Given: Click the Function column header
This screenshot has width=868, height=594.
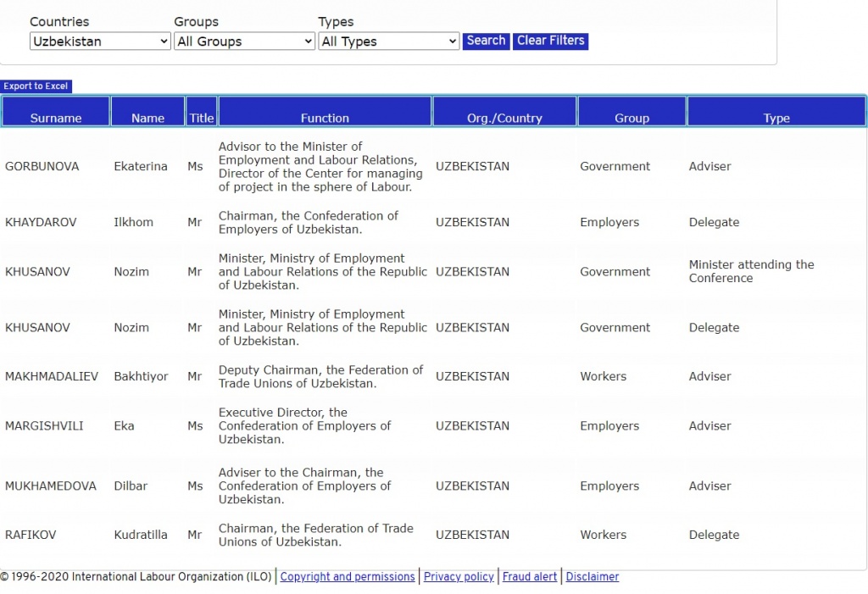Looking at the screenshot, I should coord(325,118).
